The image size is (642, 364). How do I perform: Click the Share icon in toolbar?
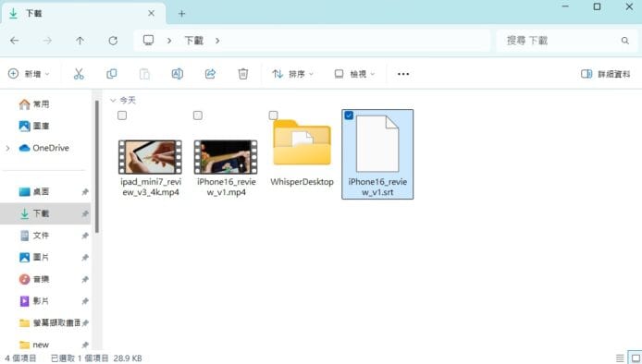(210, 74)
